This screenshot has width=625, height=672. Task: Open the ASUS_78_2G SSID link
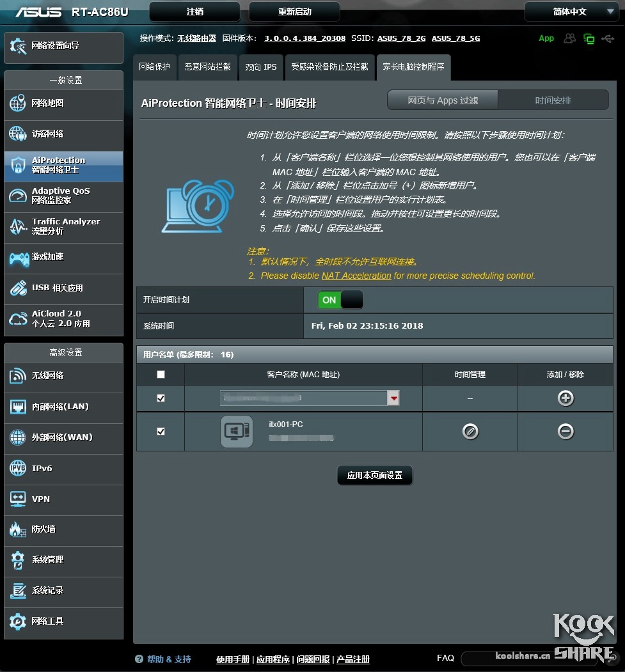click(401, 38)
